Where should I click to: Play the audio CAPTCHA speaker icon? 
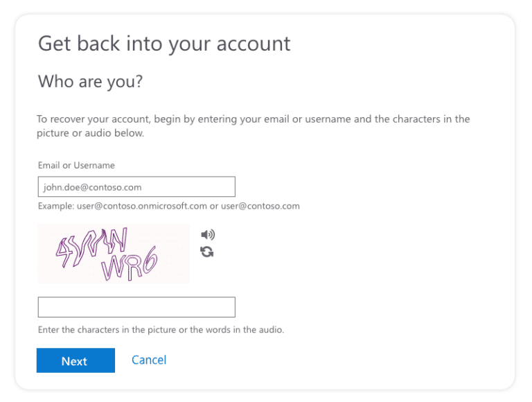tap(207, 235)
